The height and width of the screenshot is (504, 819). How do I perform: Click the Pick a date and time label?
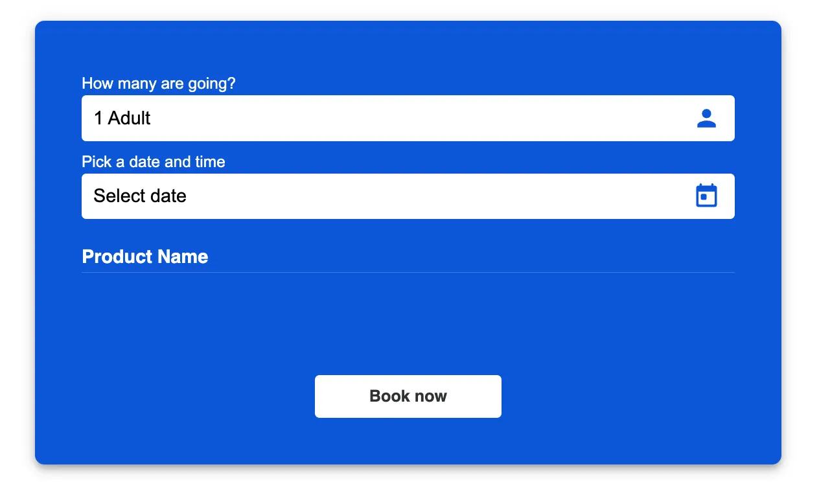pos(154,161)
